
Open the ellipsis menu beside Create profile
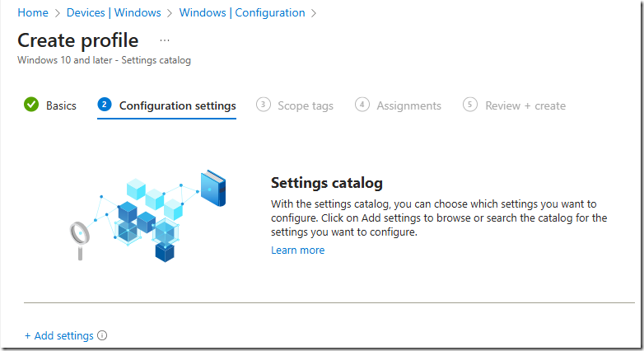[165, 40]
